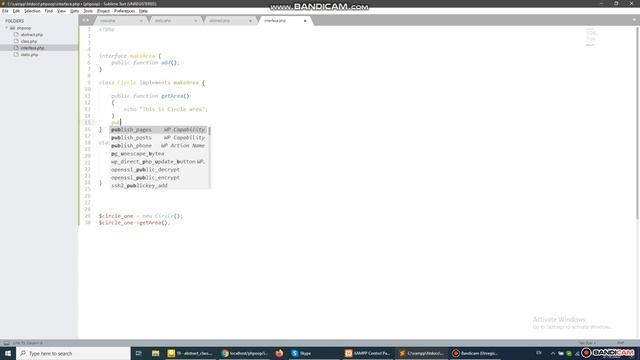Open the Selection menu
This screenshot has height=360, width=640.
(32, 11)
